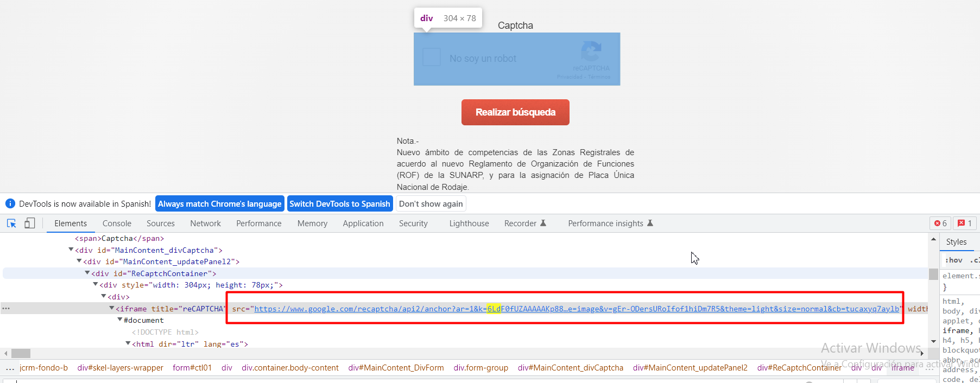
Task: Click Switch DevTools to Spanish button
Action: tap(339, 204)
